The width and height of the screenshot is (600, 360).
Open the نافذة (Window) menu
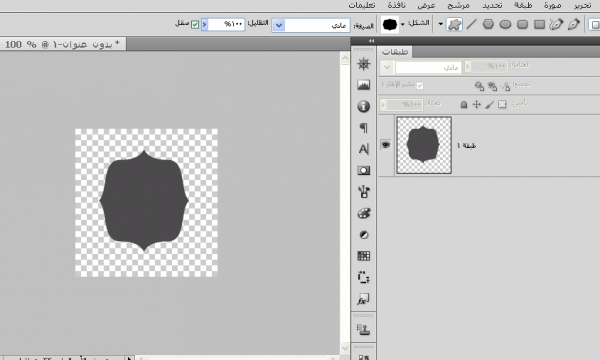[396, 5]
